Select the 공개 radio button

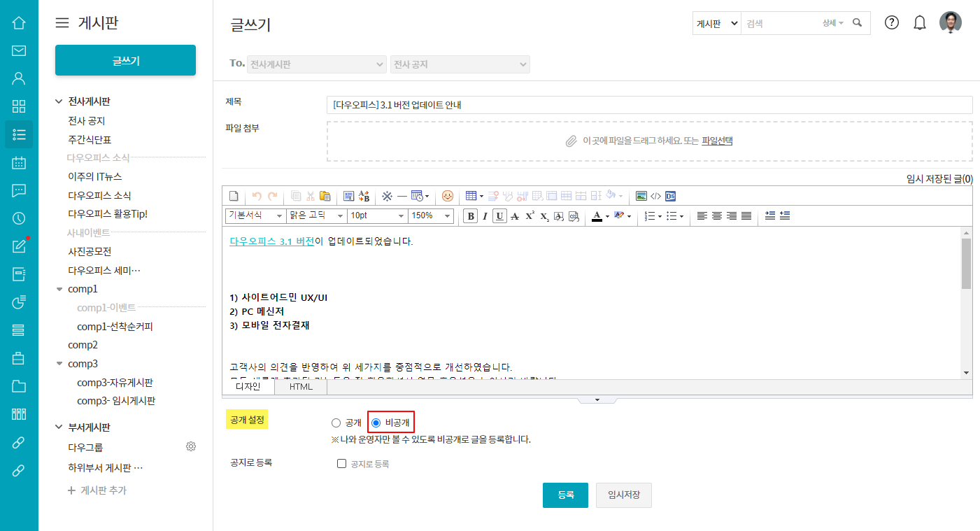[336, 423]
